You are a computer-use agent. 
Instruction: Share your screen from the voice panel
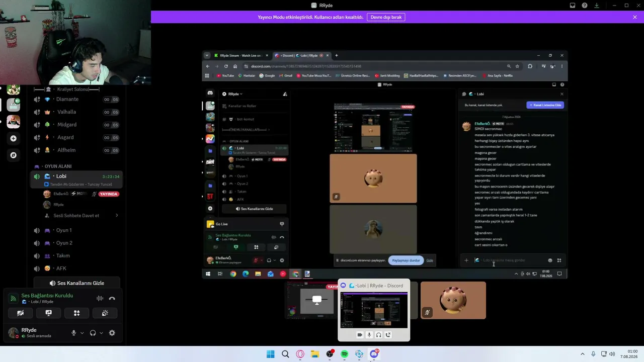coord(48,313)
